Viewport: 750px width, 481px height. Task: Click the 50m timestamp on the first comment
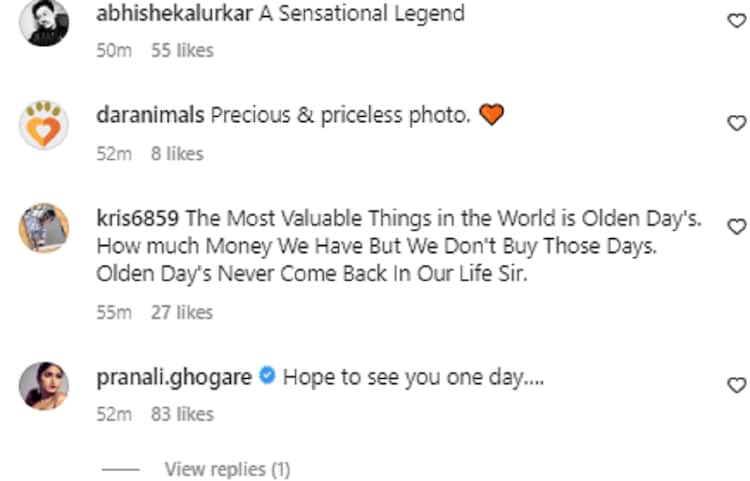coord(114,50)
